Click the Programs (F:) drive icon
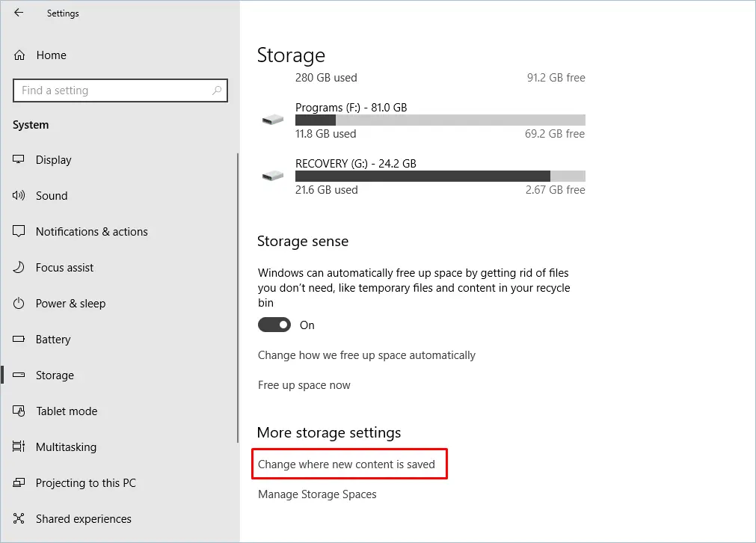756x543 pixels. [x=273, y=120]
